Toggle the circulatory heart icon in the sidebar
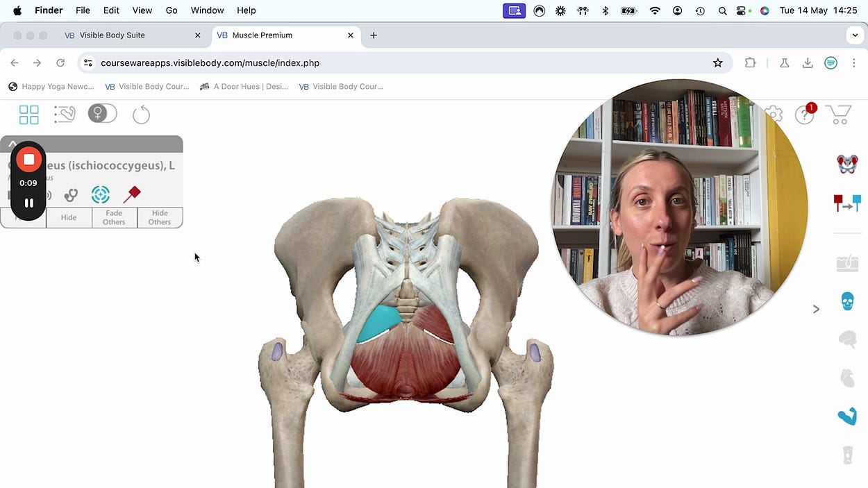This screenshot has height=488, width=868. tap(847, 376)
